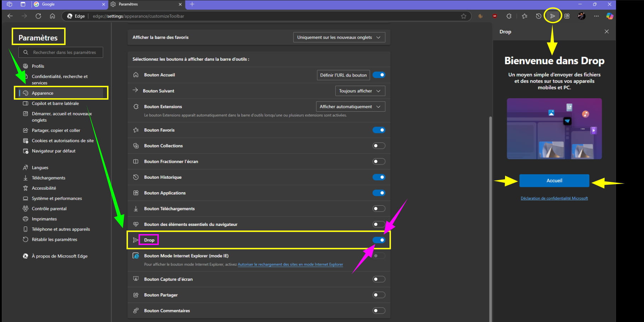Image resolution: width=644 pixels, height=322 pixels.
Task: Click the profile avatar in toolbar
Action: click(x=582, y=16)
